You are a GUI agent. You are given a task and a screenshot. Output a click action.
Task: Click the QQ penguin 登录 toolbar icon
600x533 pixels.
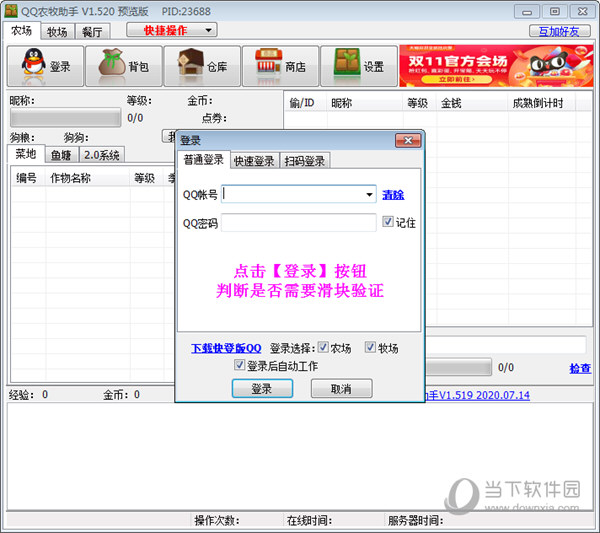46,67
